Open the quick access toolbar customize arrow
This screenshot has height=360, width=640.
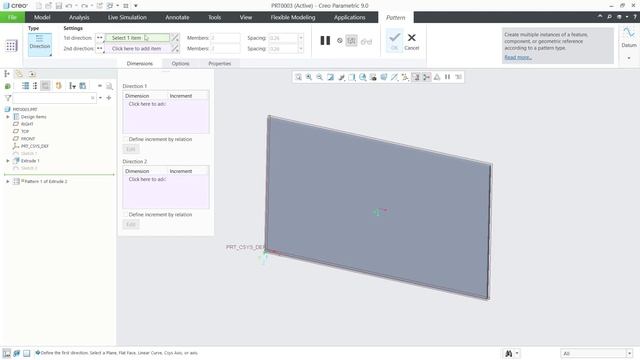(136, 6)
